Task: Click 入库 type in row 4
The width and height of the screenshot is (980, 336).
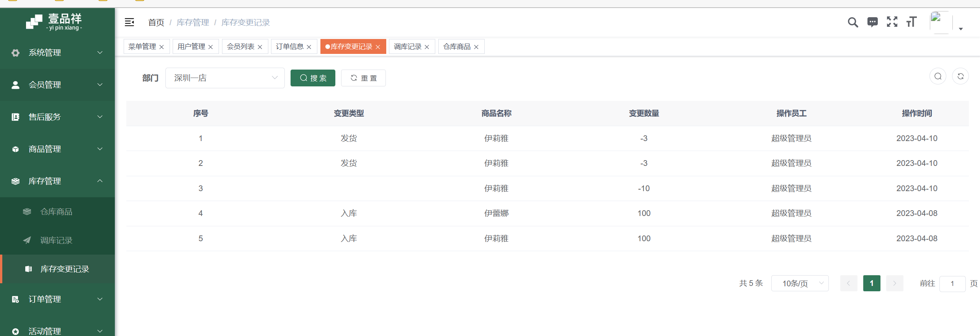Action: [x=349, y=213]
